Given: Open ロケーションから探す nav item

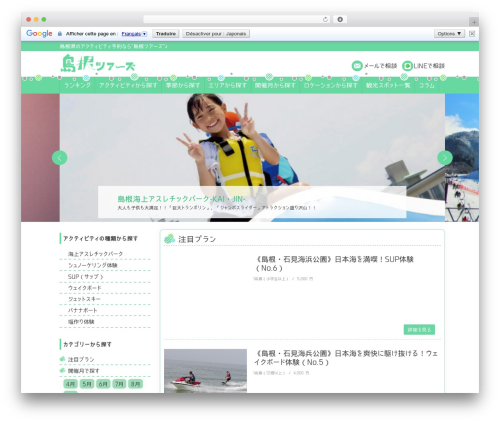Looking at the screenshot, I should (x=330, y=85).
